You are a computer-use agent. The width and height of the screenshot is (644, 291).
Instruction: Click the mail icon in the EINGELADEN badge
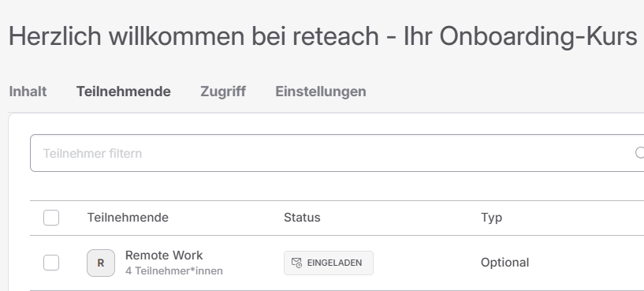click(296, 263)
